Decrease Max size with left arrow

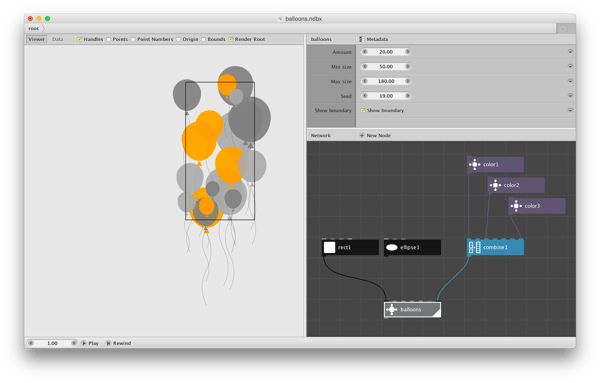[x=365, y=81]
